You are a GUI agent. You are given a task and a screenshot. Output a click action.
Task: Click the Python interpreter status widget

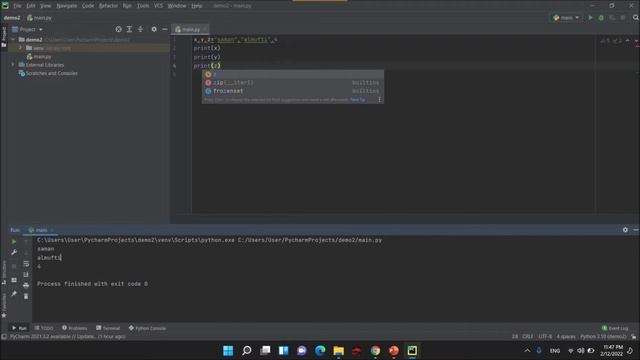pyautogui.click(x=603, y=337)
